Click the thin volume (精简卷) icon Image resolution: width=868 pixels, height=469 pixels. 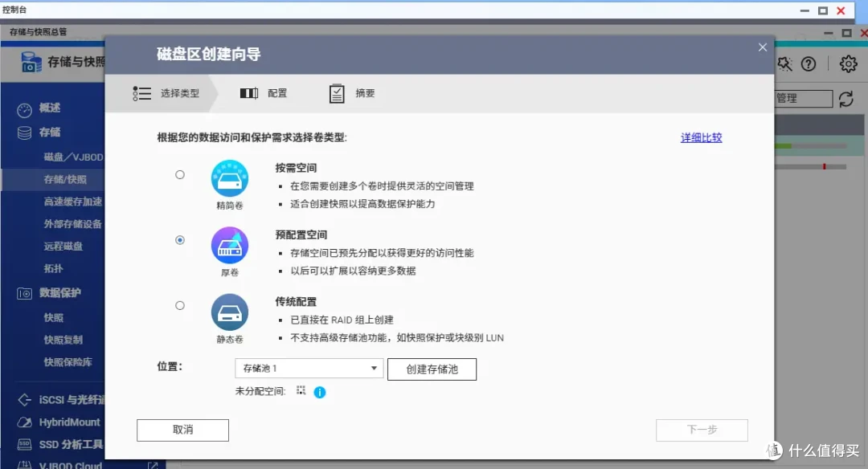[230, 178]
